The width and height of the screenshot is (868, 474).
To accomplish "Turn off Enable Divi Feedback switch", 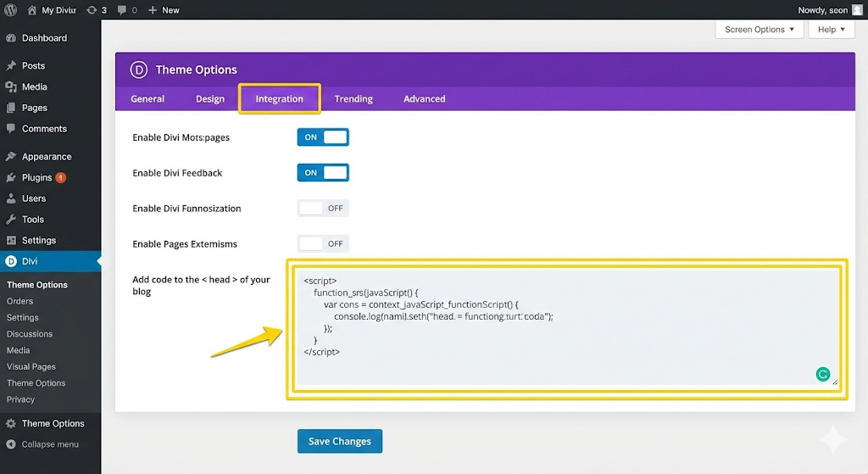I will 323,173.
